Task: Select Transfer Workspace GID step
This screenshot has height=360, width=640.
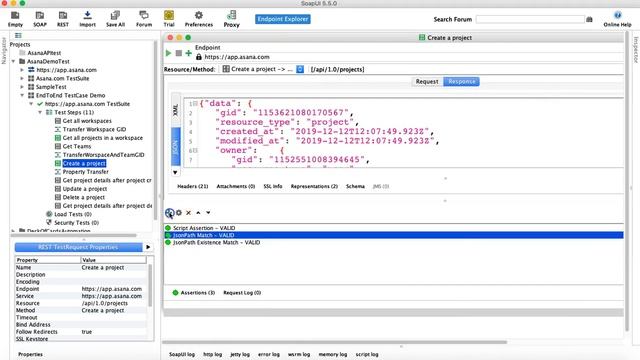Action: (94, 129)
